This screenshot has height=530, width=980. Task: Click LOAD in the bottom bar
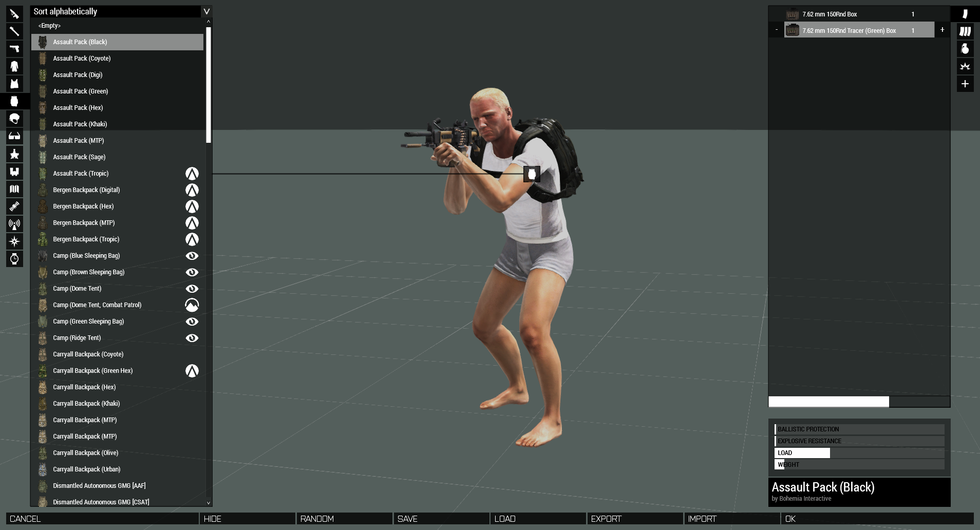[x=538, y=519]
